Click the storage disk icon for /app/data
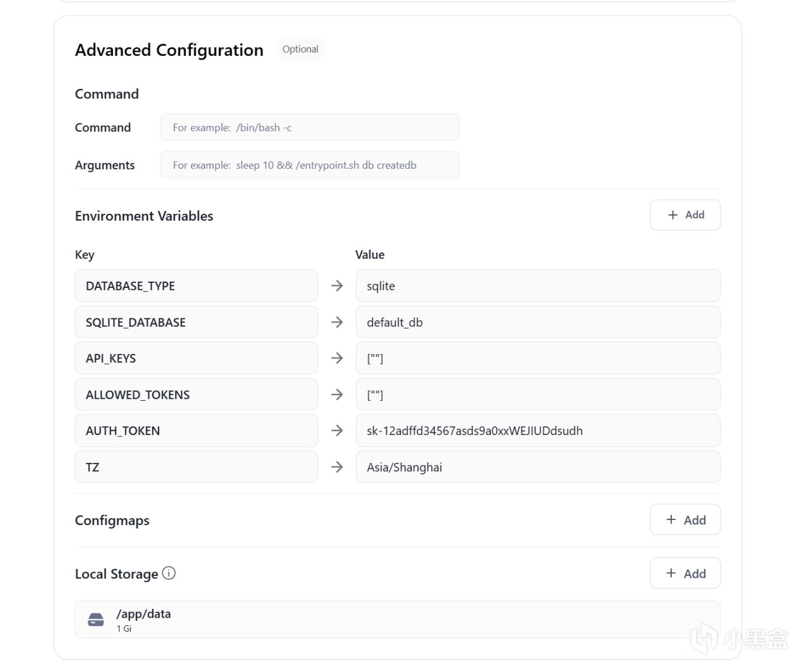812x671 pixels. tap(96, 620)
